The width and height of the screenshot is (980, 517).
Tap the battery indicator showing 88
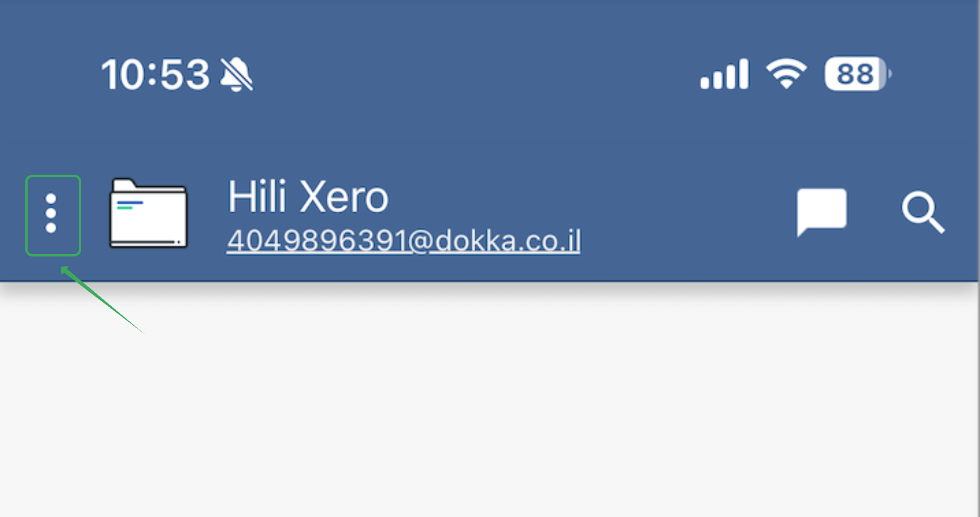coord(858,74)
